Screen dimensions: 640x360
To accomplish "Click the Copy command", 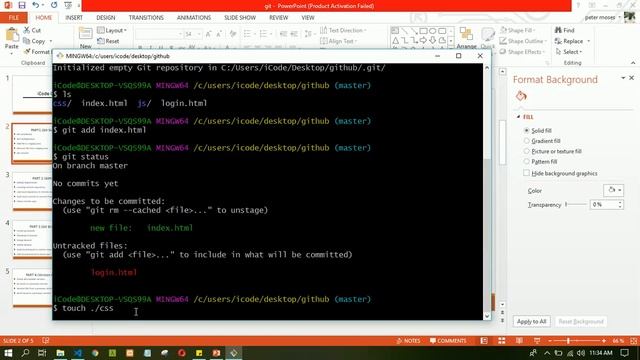I will pos(35,41).
